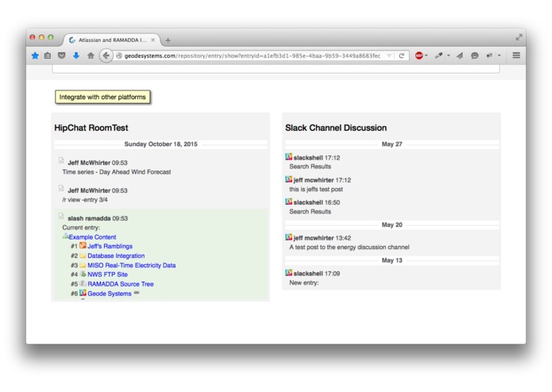Viewport: 552px width, 392px height.
Task: Open the Database Integration folder link
Action: tap(116, 256)
